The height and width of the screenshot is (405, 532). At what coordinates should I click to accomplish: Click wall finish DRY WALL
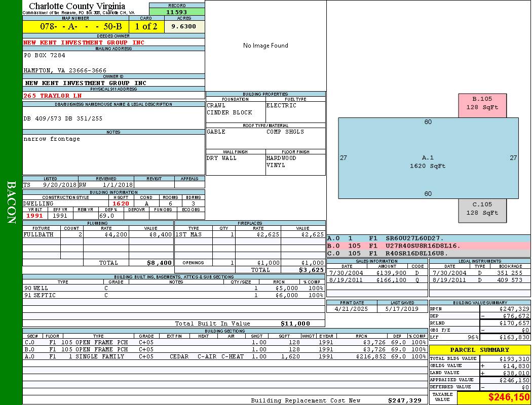(221, 158)
